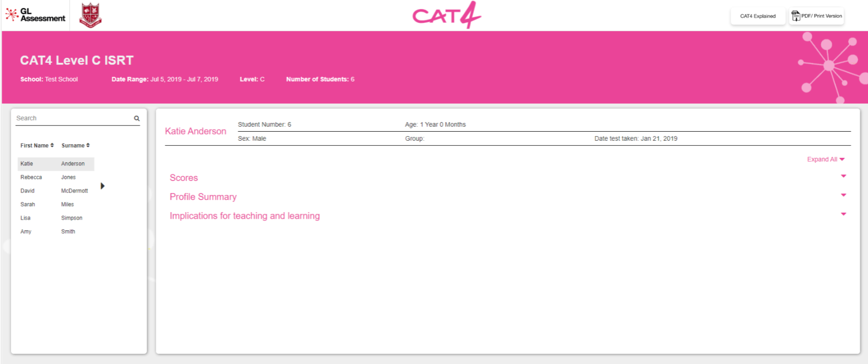
Task: Click 'CAT4 Level C ISRT' title
Action: 77,60
